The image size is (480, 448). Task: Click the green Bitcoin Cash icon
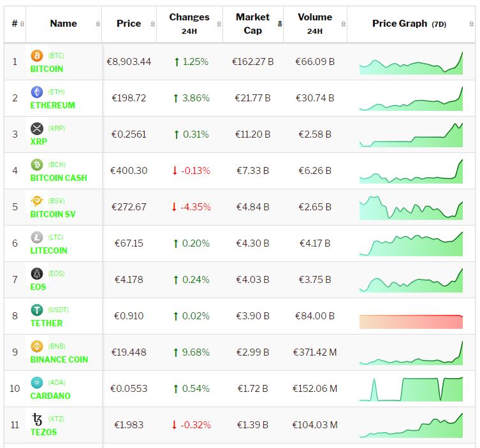[37, 165]
